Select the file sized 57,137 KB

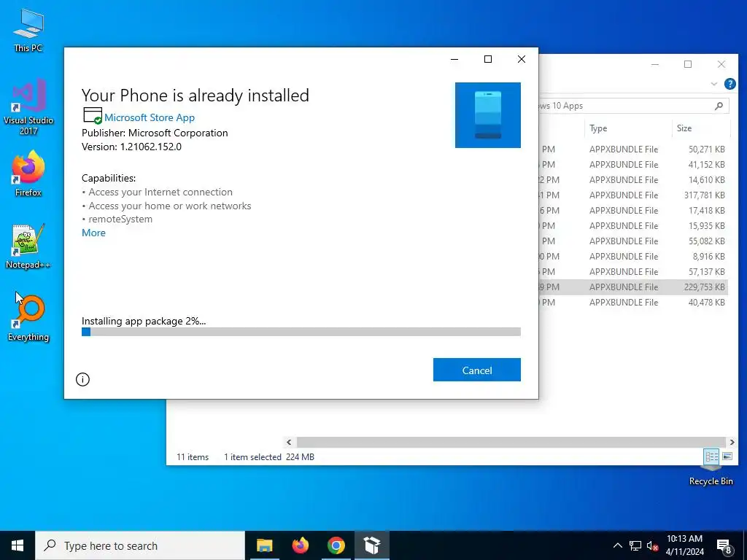(x=634, y=271)
